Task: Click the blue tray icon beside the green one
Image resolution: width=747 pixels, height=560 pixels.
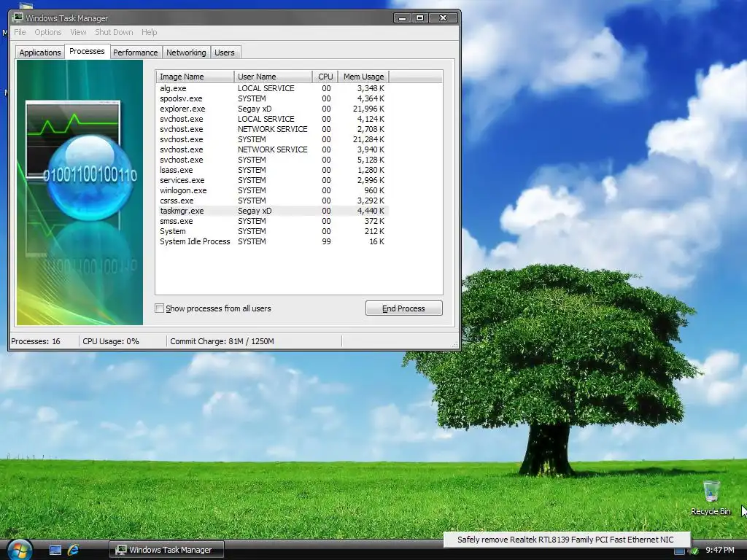Action: coord(679,551)
